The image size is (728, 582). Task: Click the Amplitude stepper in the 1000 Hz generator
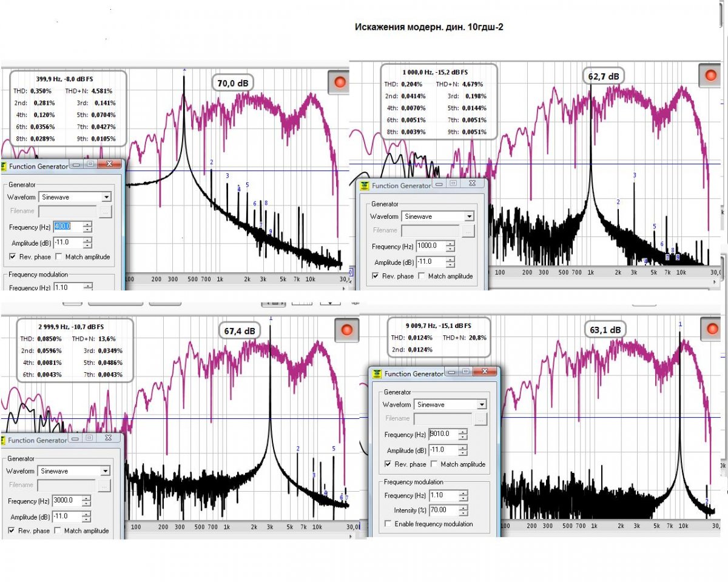click(450, 263)
